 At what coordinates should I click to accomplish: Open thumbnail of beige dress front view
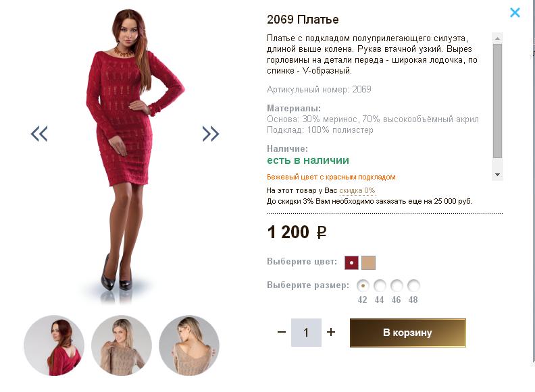click(122, 345)
